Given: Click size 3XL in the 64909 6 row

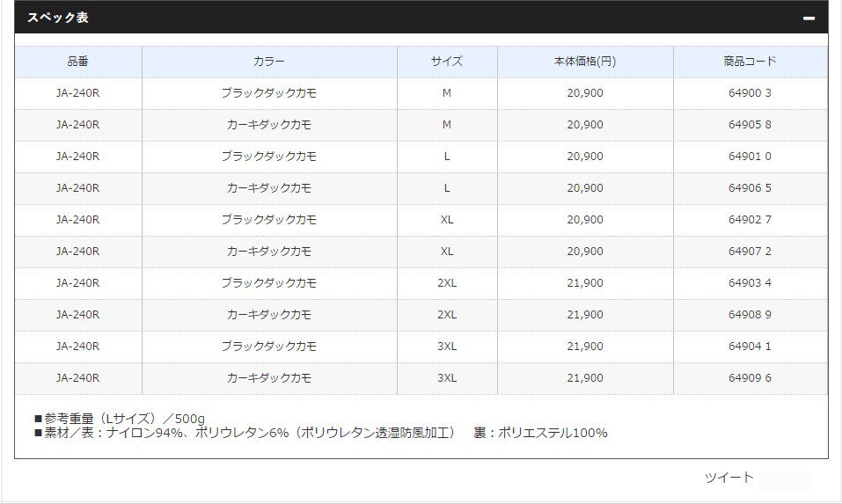Looking at the screenshot, I should 447,378.
